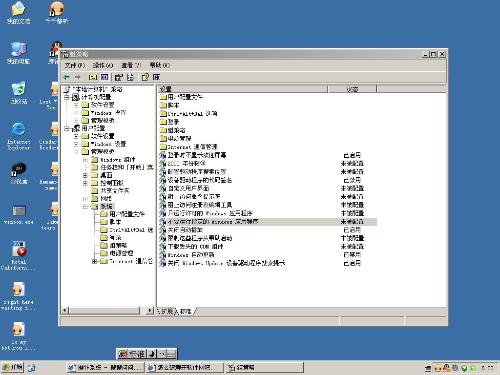Select the 脚本 folder in the right pane
Viewport: 500px width, 375px height.
[173, 105]
